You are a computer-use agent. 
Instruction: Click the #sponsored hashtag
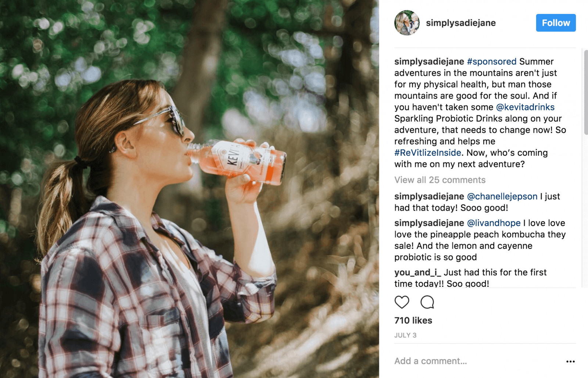pyautogui.click(x=492, y=61)
